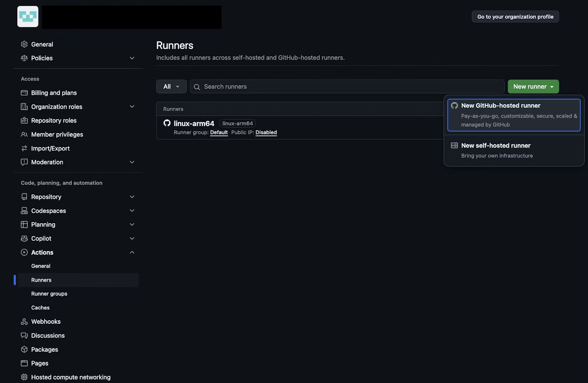Click the Default runner group link
This screenshot has height=383, width=588.
point(219,132)
